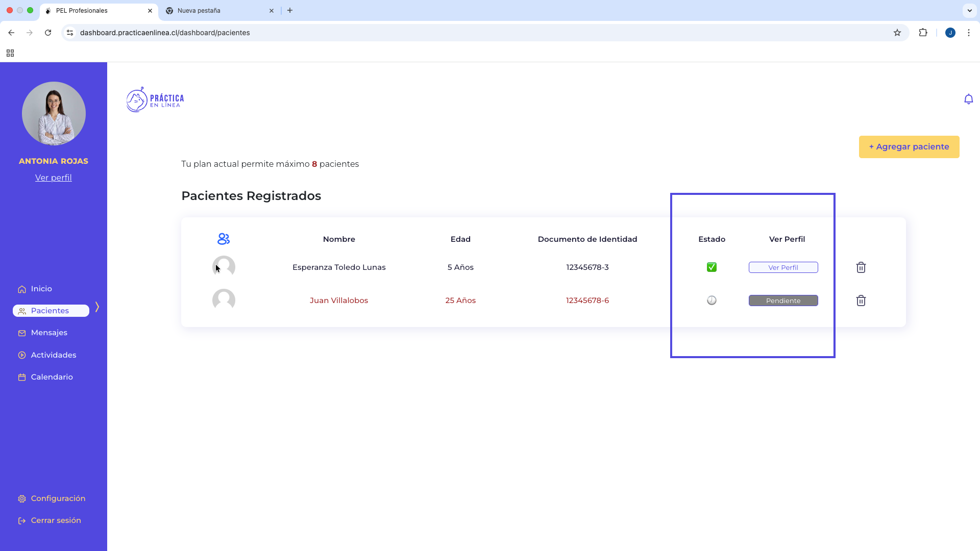Switch to Nueva pestaña tab
980x551 pixels.
pos(199,11)
